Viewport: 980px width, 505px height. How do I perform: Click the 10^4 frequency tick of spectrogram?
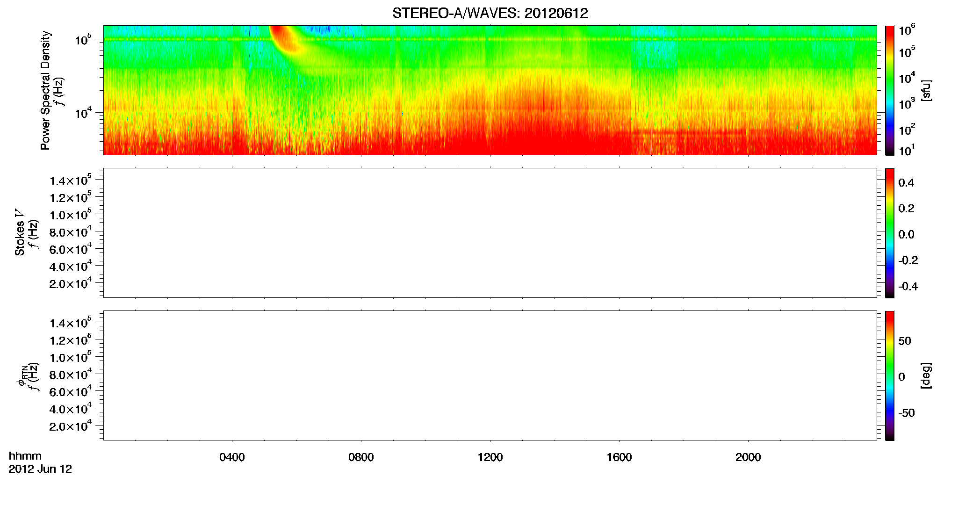click(x=83, y=112)
